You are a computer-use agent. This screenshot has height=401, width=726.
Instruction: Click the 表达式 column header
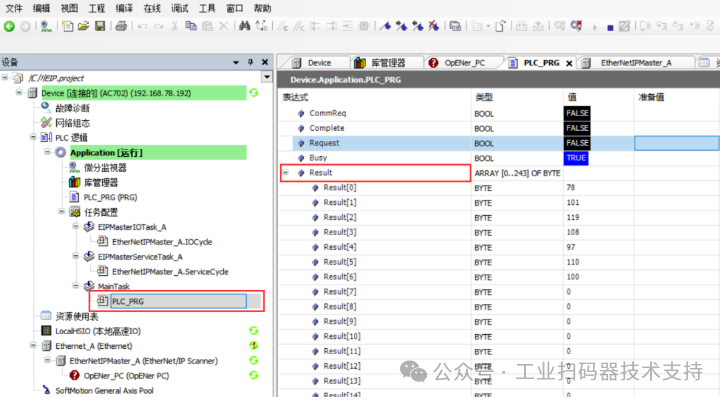pyautogui.click(x=295, y=97)
